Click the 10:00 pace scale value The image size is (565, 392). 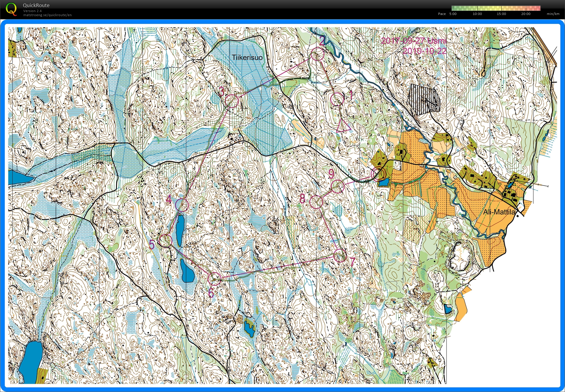click(477, 14)
